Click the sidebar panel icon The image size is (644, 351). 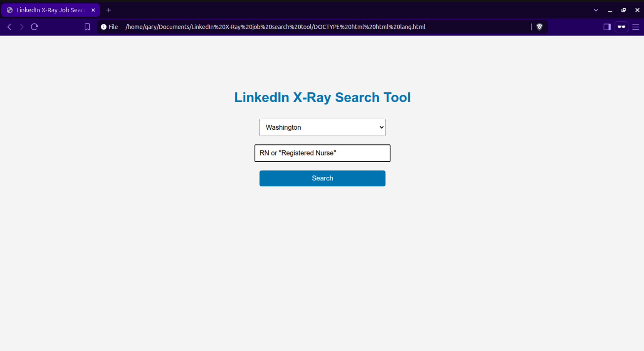pos(607,27)
